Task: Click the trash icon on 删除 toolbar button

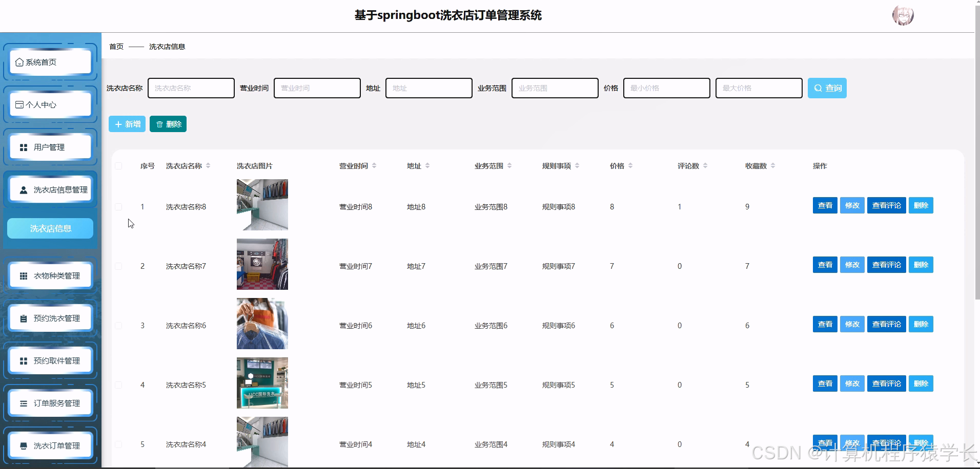Action: click(x=159, y=124)
